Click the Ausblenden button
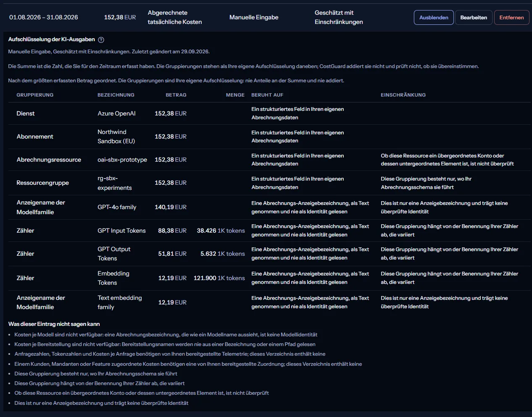The height and width of the screenshot is (417, 532). 434,18
